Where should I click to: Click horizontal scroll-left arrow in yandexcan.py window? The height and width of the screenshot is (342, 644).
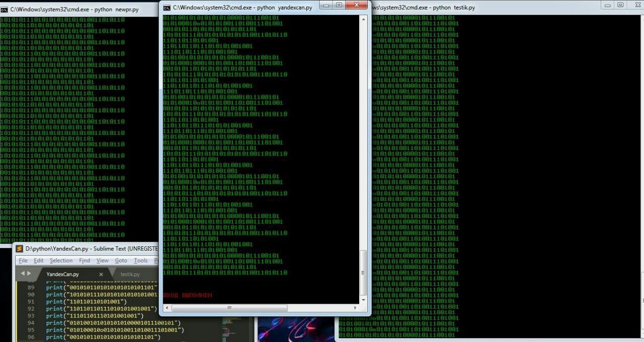[x=167, y=307]
